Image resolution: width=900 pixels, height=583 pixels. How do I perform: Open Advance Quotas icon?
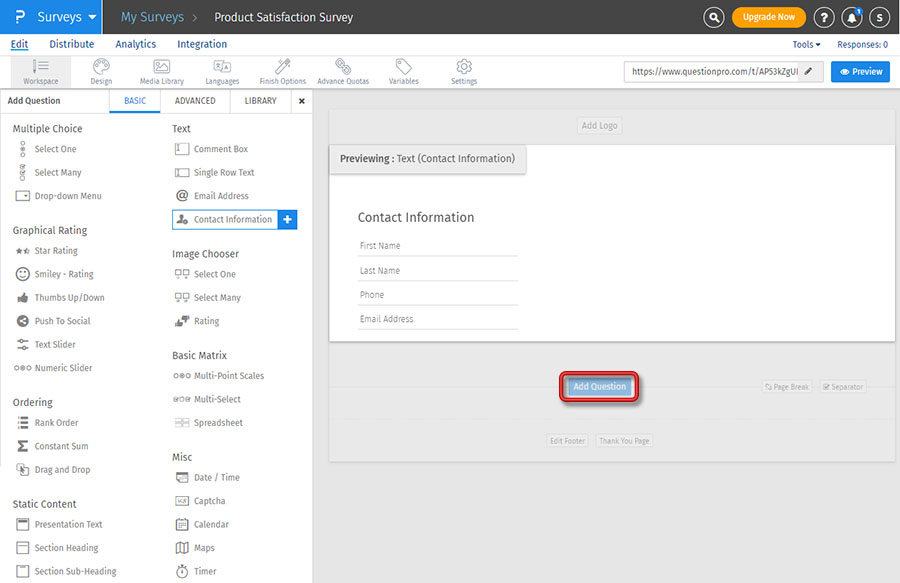click(x=343, y=70)
